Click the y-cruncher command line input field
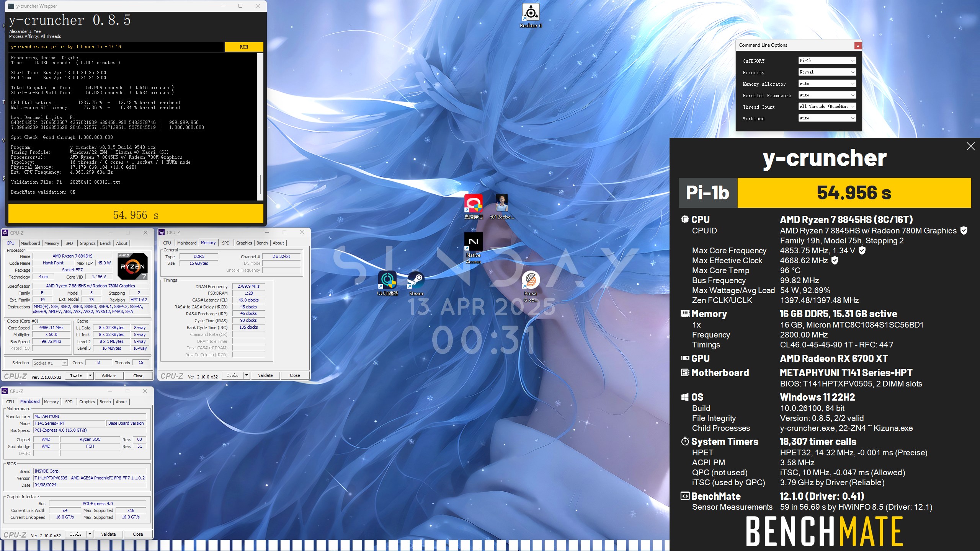This screenshot has height=551, width=980. [116, 47]
